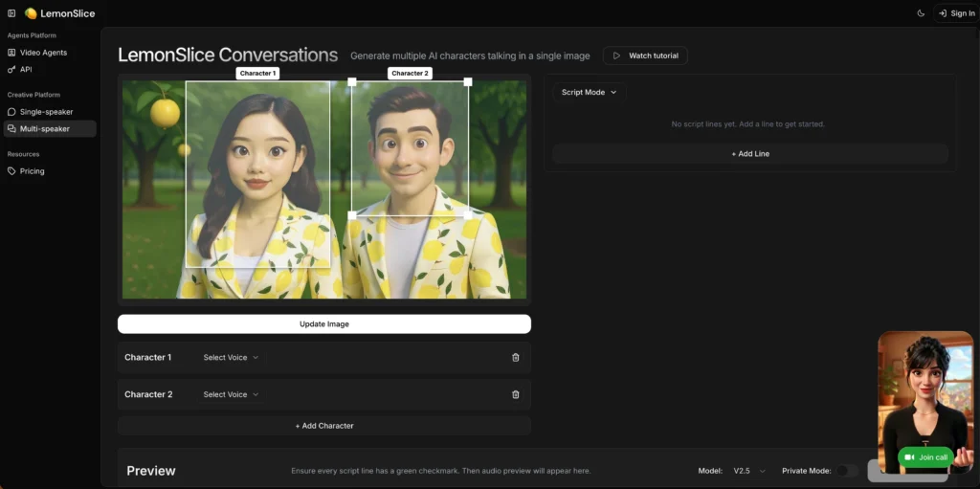Screen dimensions: 980x489
Task: Click the Character 2 row name
Action: (x=148, y=394)
